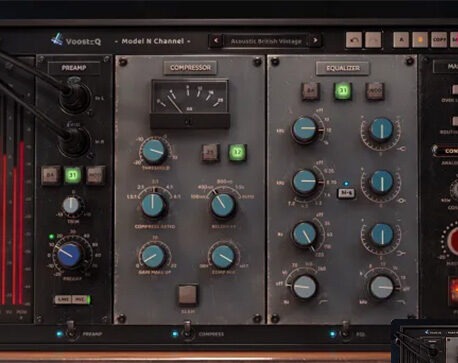Toggle the Hi-Q button in Equalizer
This screenshot has width=458, height=363.
tap(346, 193)
